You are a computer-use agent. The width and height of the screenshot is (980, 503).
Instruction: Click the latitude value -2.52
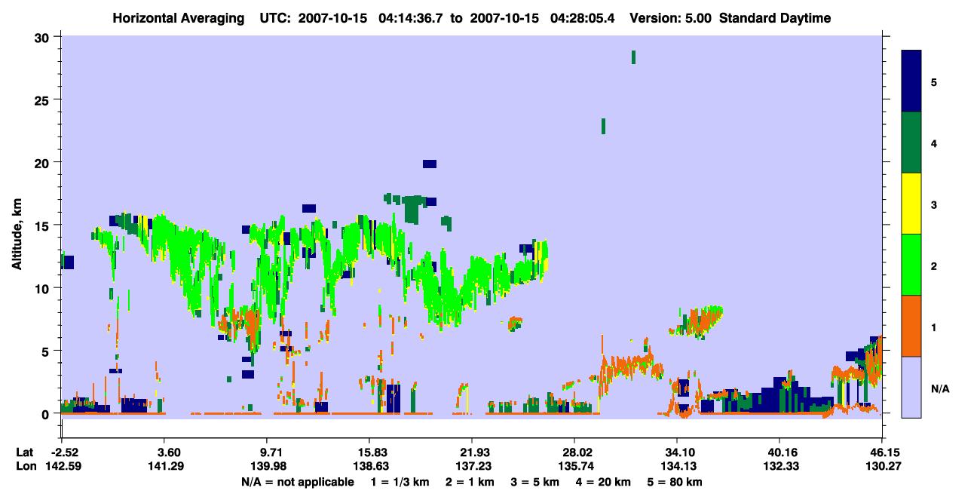pos(63,452)
